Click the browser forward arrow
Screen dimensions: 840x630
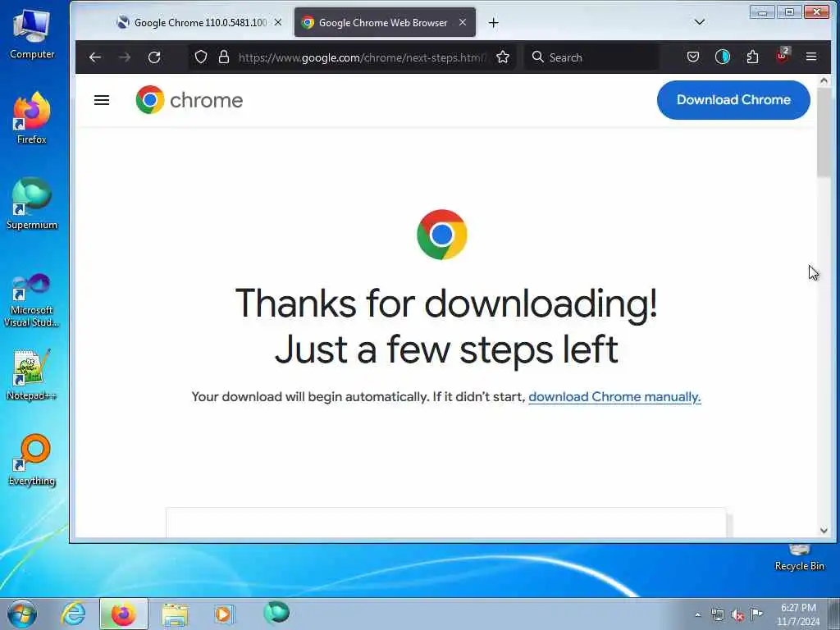click(125, 57)
